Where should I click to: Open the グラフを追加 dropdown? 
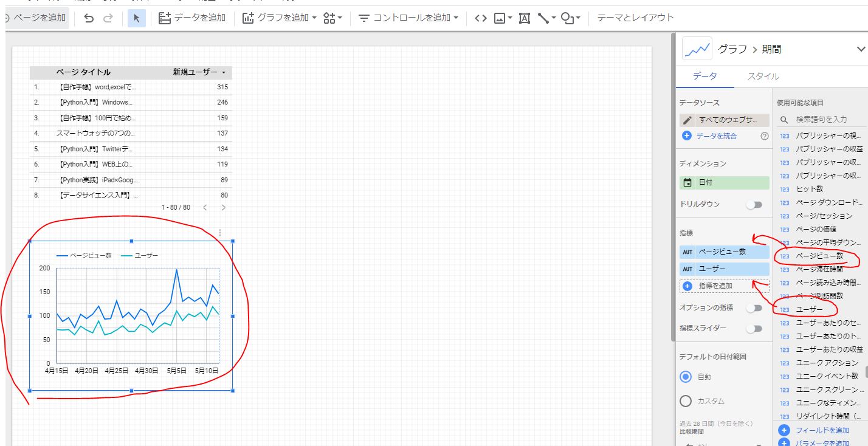click(x=280, y=18)
